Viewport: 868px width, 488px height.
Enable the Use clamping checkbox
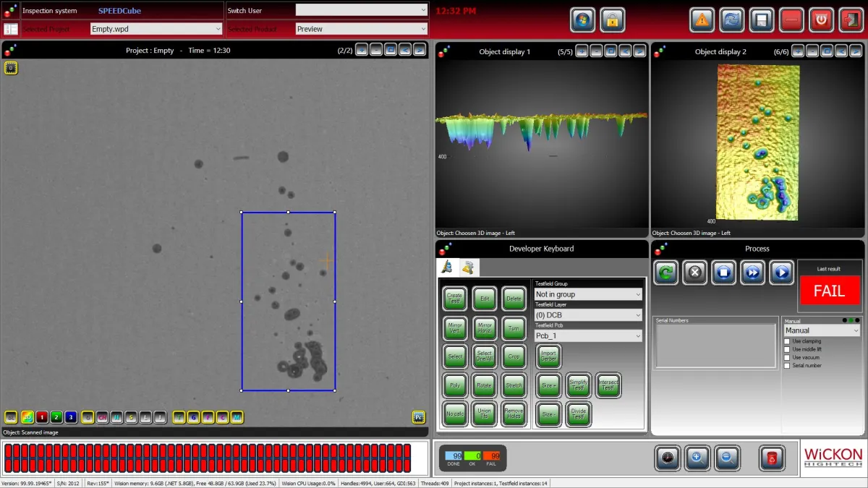click(x=788, y=341)
